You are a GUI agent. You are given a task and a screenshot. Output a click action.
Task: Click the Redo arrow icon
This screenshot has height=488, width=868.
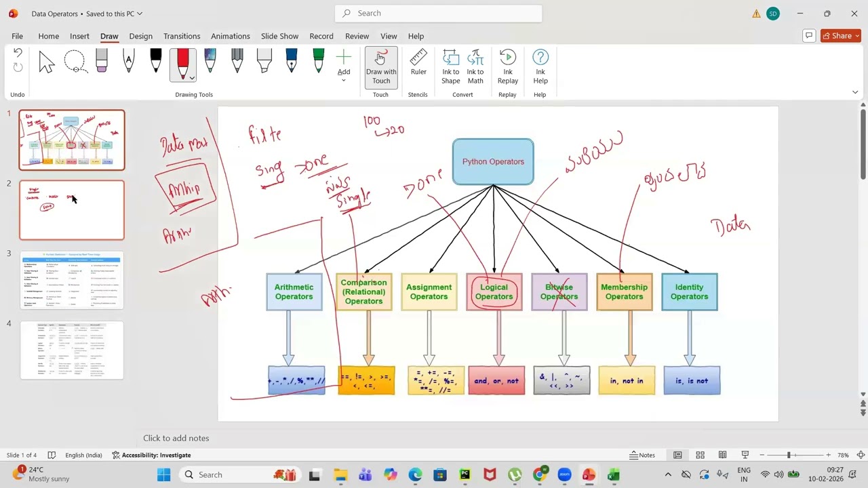[x=18, y=67]
